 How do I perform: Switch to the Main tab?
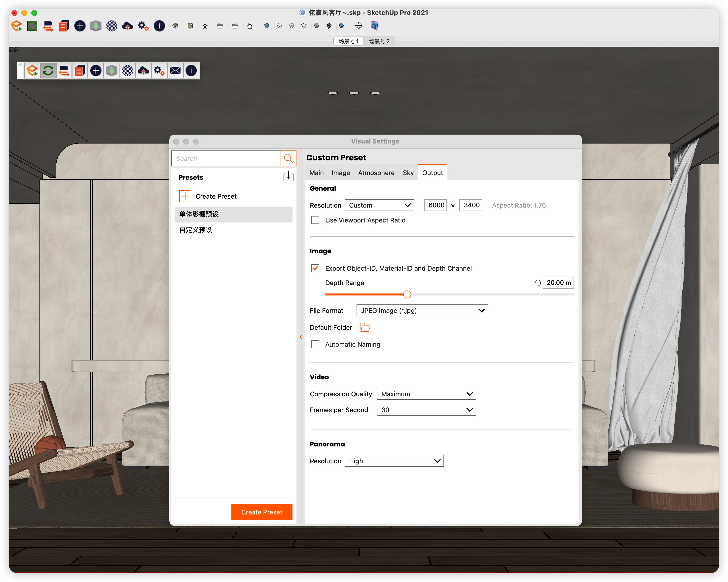[315, 173]
